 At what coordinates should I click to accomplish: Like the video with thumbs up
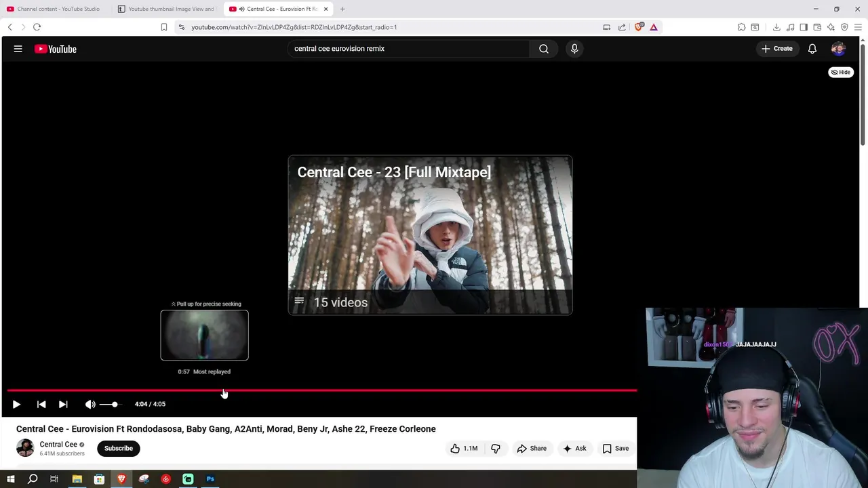pyautogui.click(x=464, y=448)
